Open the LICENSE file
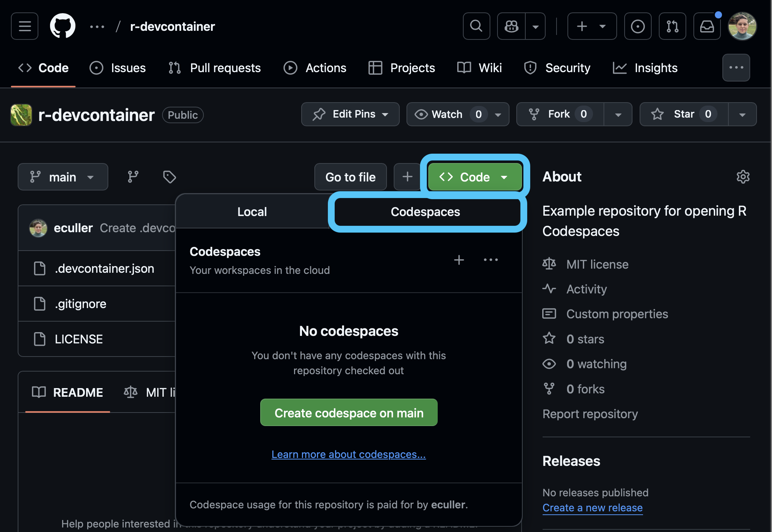This screenshot has height=532, width=772. 79,339
